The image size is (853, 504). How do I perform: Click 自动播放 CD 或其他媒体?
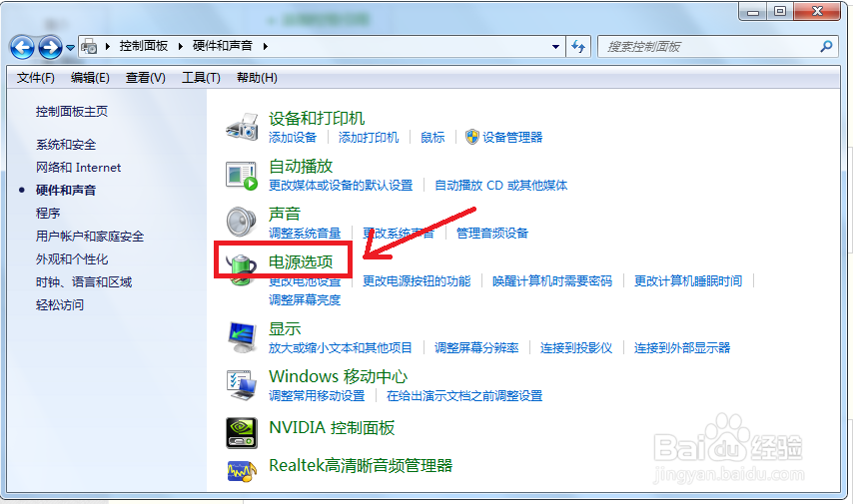point(501,186)
